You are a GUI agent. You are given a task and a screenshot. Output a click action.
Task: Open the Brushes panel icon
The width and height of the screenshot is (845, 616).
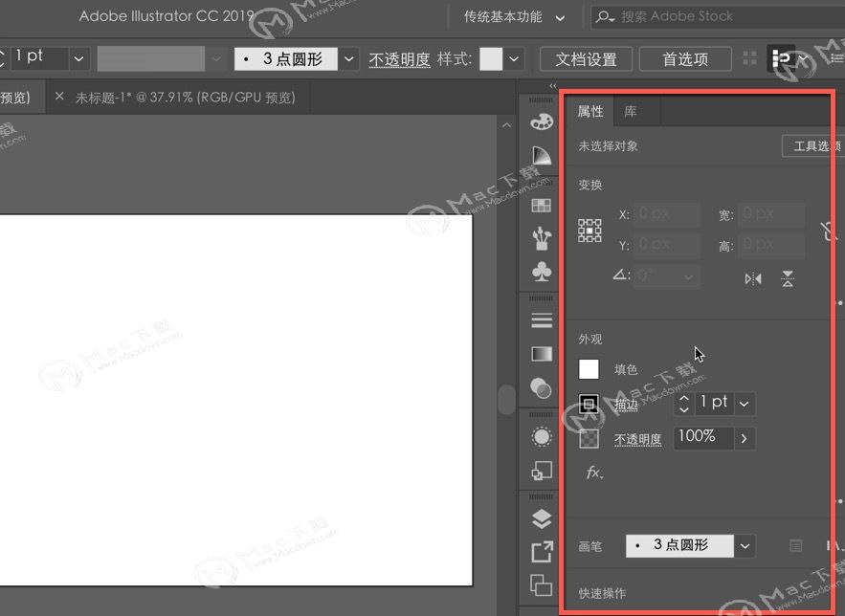(542, 238)
